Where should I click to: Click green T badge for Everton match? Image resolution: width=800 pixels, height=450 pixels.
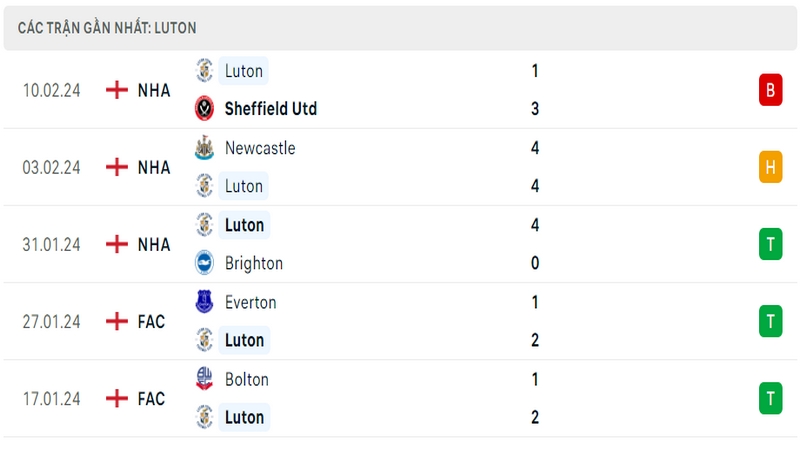click(x=770, y=321)
